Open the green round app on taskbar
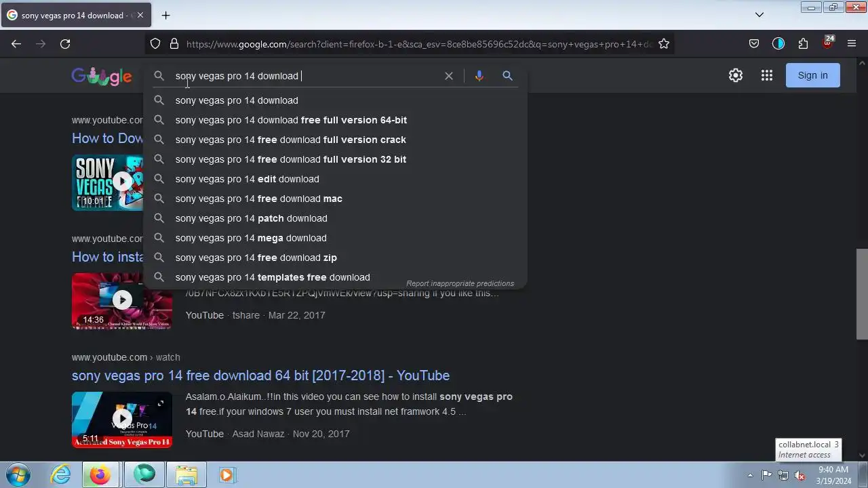868x488 pixels. 144,475
